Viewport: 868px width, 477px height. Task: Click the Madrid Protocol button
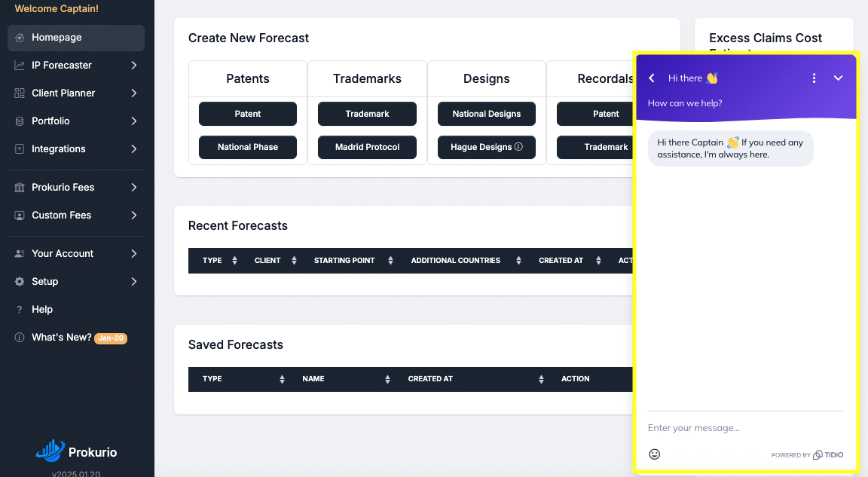tap(367, 147)
